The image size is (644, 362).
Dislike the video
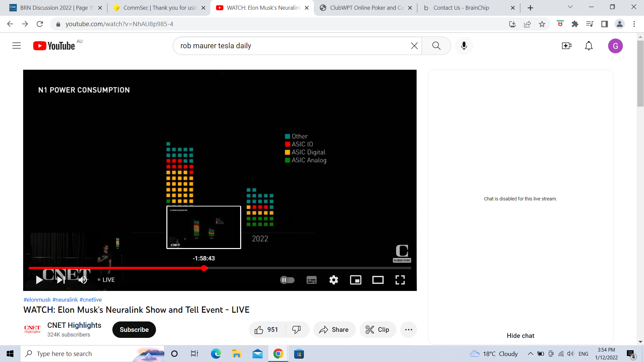pyautogui.click(x=297, y=329)
